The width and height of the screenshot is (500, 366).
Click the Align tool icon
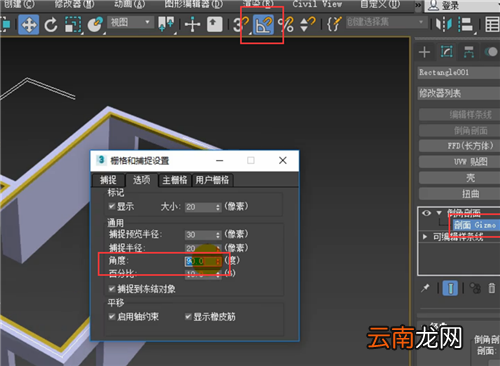466,25
